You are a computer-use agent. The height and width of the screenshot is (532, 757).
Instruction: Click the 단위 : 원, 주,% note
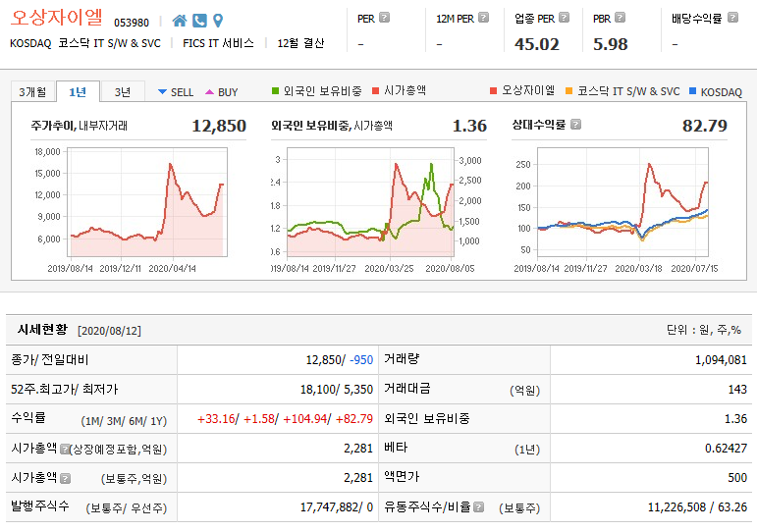coord(703,330)
